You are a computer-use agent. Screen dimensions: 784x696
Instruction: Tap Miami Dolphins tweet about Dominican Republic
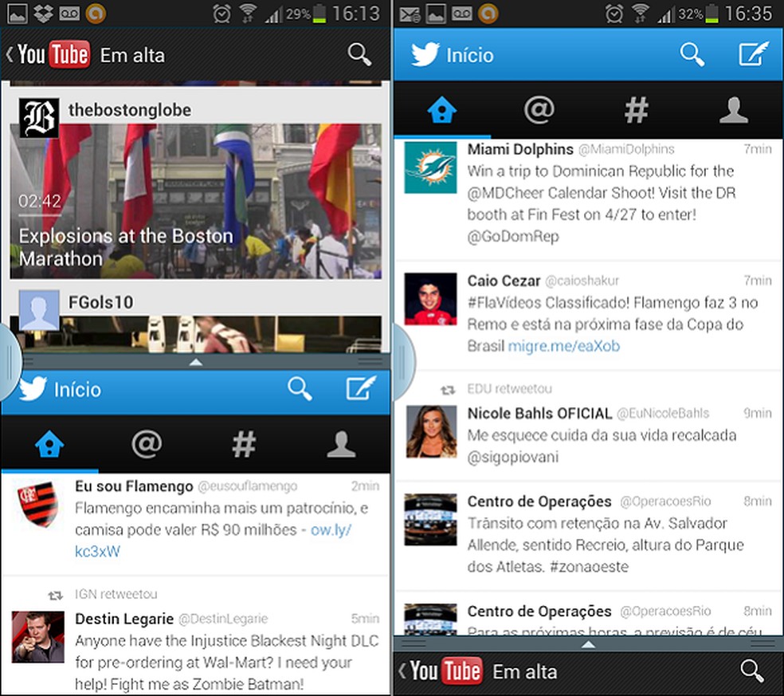pos(602,203)
